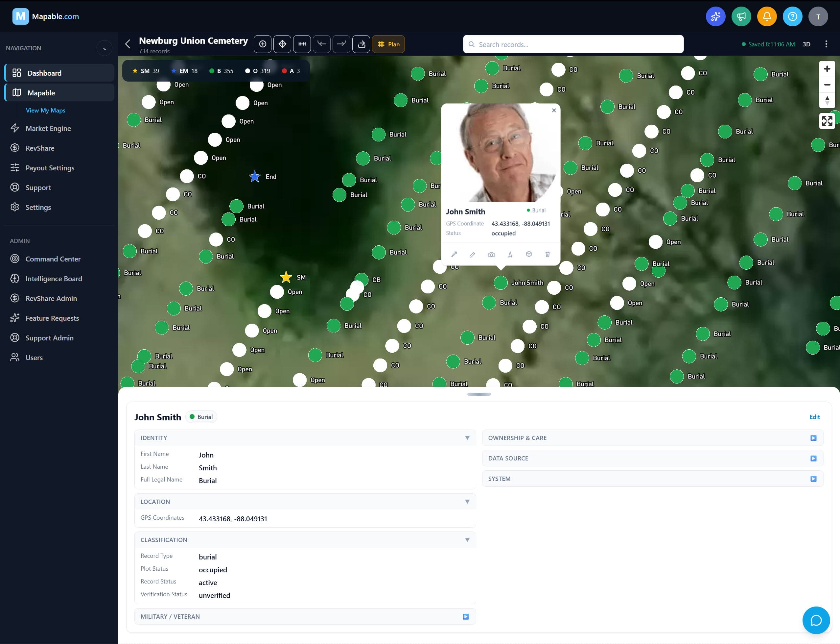Image resolution: width=840 pixels, height=644 pixels.
Task: Open View My Maps
Action: (x=45, y=110)
